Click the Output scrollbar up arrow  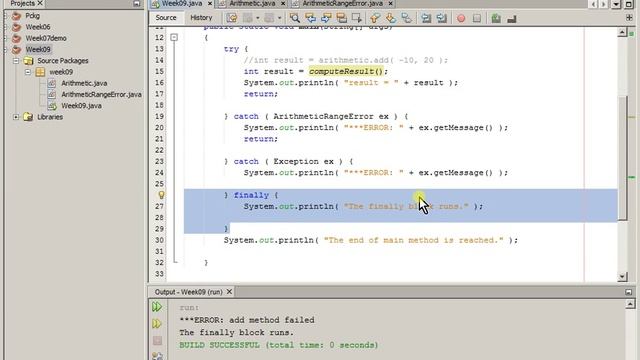[x=630, y=304]
